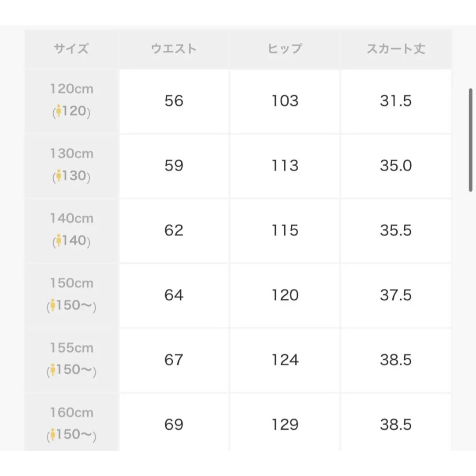Screen dimensions: 476x476
Task: Select the ヒップ column header
Action: pyautogui.click(x=285, y=49)
